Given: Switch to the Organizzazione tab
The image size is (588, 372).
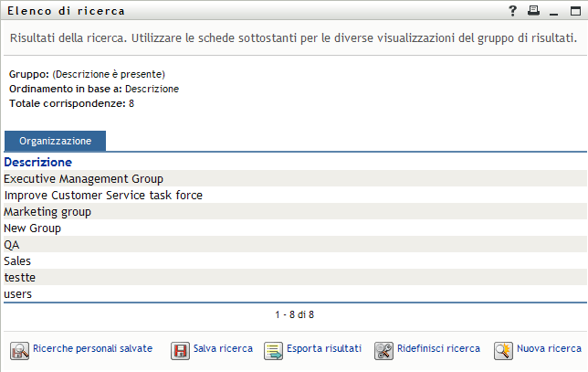Looking at the screenshot, I should pyautogui.click(x=55, y=142).
